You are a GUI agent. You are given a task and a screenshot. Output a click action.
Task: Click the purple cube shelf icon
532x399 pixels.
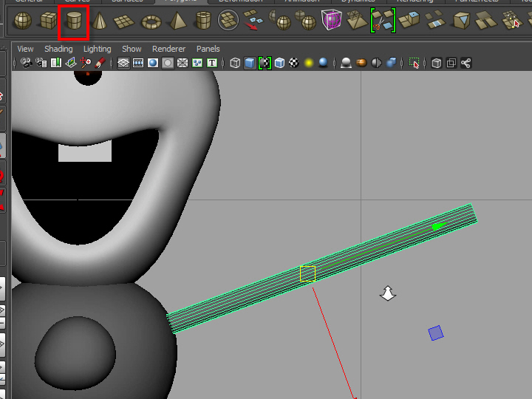(330, 21)
